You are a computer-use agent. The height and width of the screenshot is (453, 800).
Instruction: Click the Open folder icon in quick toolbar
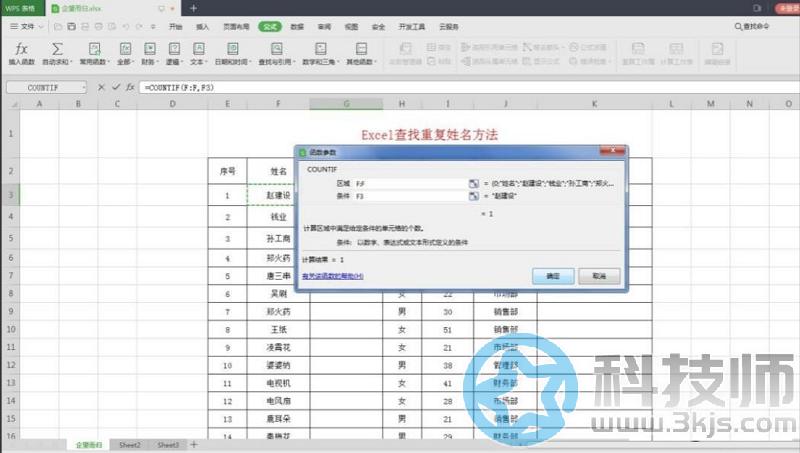pos(58,27)
